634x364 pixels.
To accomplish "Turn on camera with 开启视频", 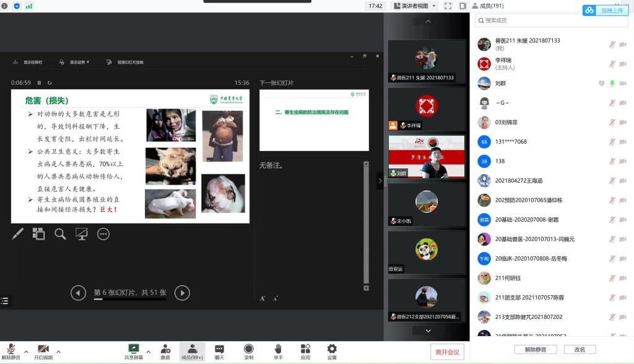I will (43, 351).
